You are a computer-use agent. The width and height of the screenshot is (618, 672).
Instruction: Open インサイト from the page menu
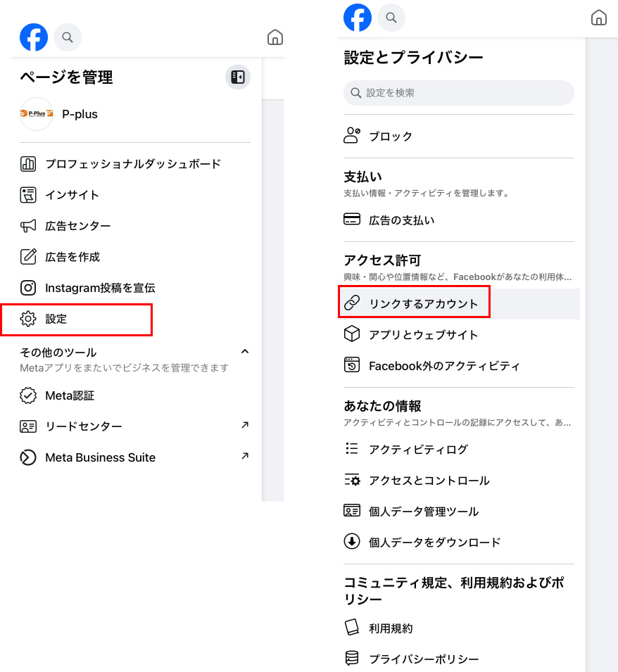(x=72, y=195)
